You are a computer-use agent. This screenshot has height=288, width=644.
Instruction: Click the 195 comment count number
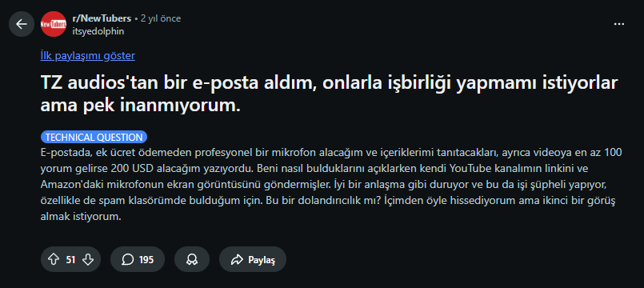point(146,260)
